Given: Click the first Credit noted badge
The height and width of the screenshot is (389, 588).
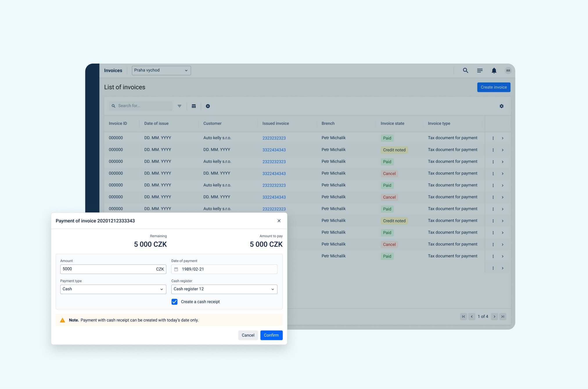Looking at the screenshot, I should point(394,150).
